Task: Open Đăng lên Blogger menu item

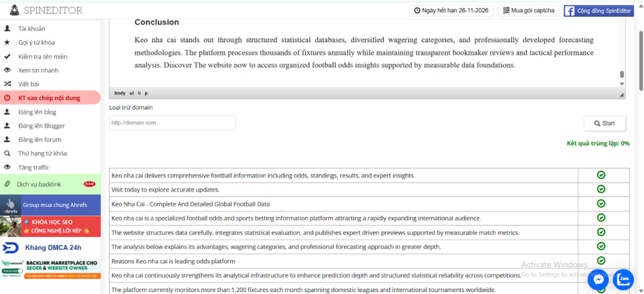Action: pos(42,125)
